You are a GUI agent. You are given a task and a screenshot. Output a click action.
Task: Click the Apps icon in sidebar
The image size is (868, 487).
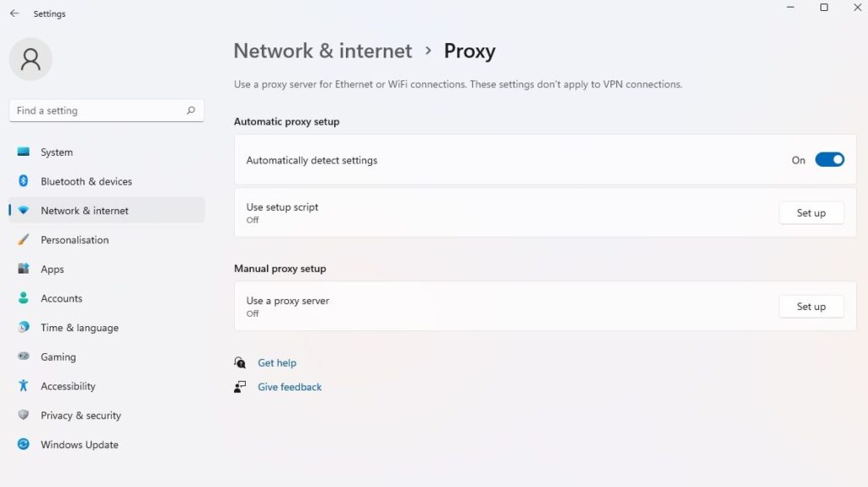(23, 269)
